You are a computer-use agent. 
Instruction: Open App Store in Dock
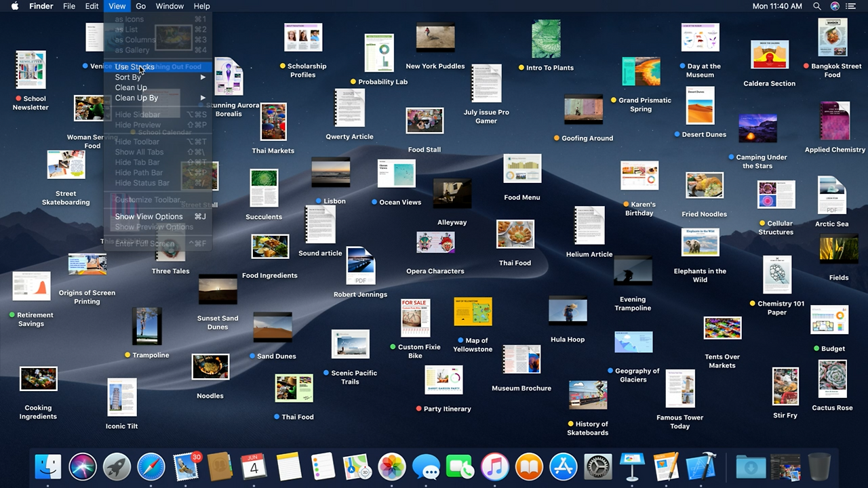pos(564,467)
